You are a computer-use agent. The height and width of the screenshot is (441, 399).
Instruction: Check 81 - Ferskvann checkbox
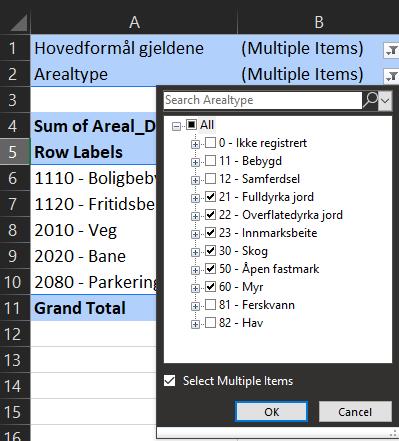click(x=210, y=305)
